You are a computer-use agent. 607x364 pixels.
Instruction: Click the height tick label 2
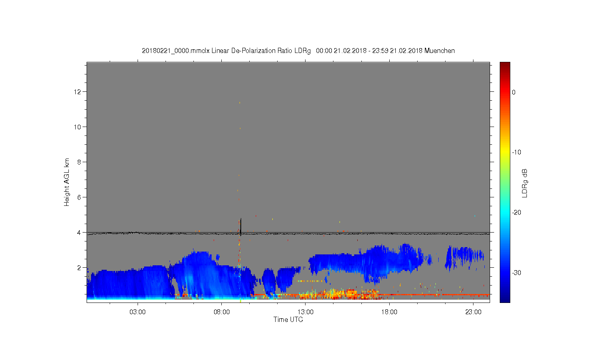[x=79, y=268]
